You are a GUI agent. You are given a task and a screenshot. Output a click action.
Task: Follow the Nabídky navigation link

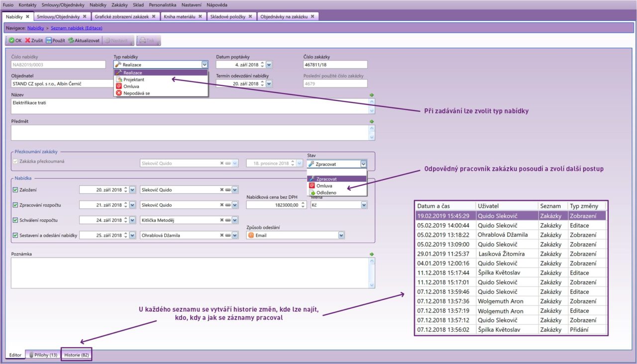pyautogui.click(x=36, y=28)
